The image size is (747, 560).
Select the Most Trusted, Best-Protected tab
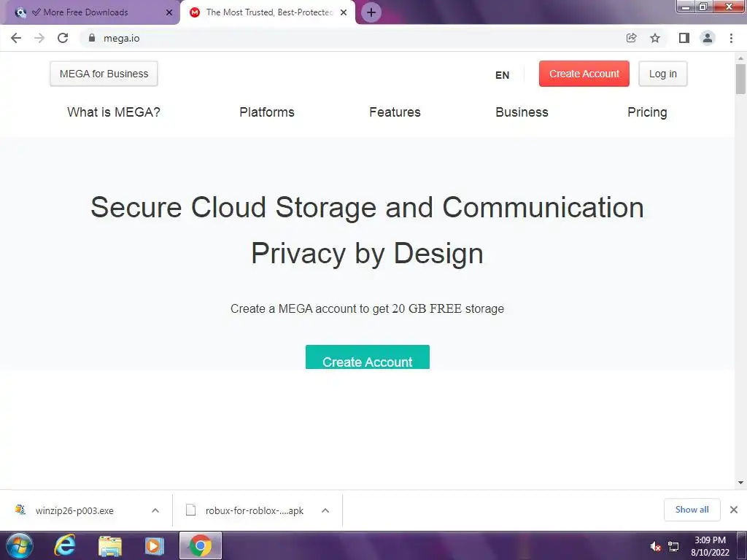(x=269, y=12)
